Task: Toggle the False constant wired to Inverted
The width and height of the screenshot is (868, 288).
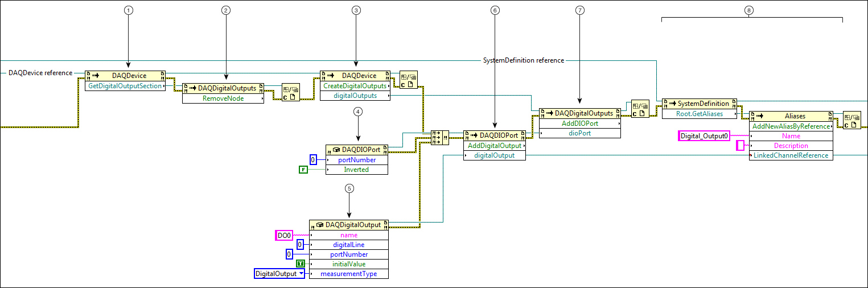Action: tap(303, 170)
